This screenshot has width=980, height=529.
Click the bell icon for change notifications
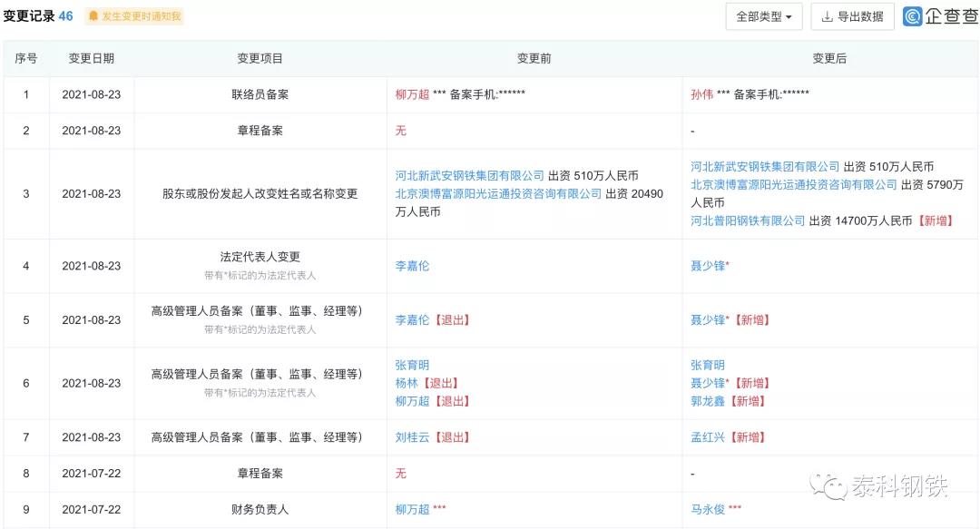click(x=93, y=16)
